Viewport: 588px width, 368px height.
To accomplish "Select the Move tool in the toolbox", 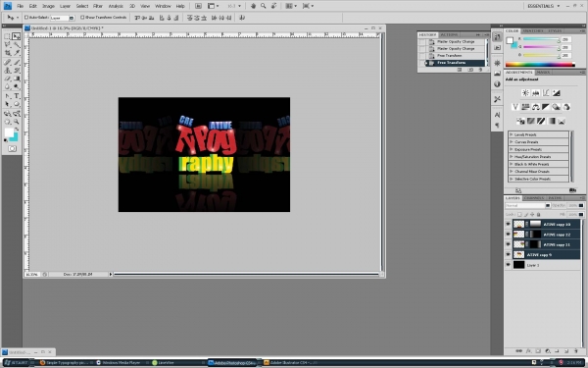I will tap(16, 36).
